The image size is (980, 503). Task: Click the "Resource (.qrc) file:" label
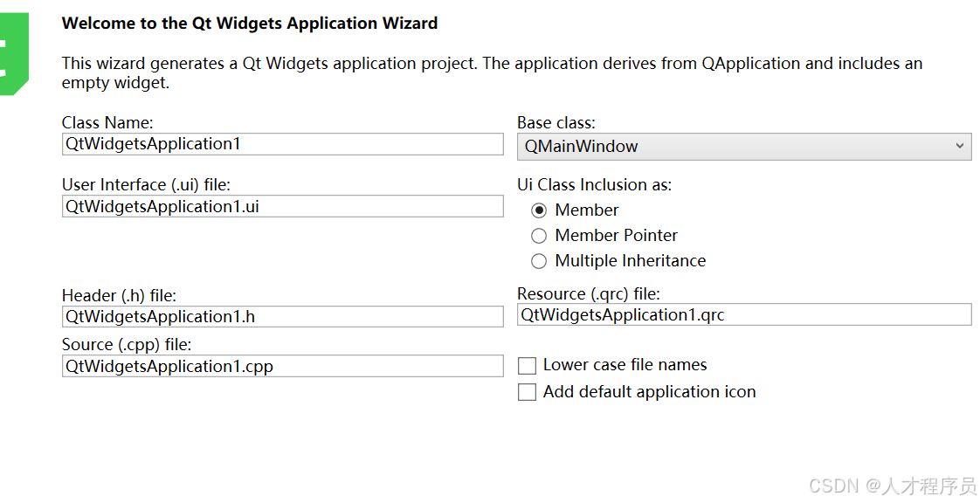click(x=589, y=293)
